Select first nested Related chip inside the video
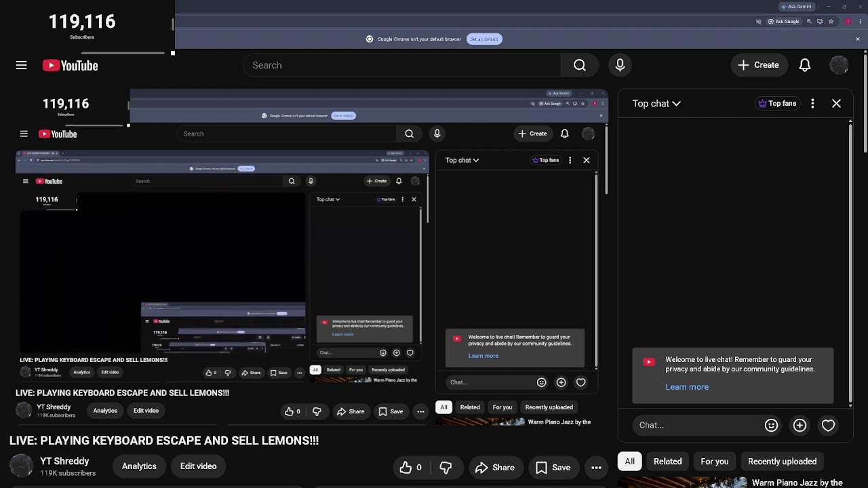The width and height of the screenshot is (868, 488). (470, 407)
